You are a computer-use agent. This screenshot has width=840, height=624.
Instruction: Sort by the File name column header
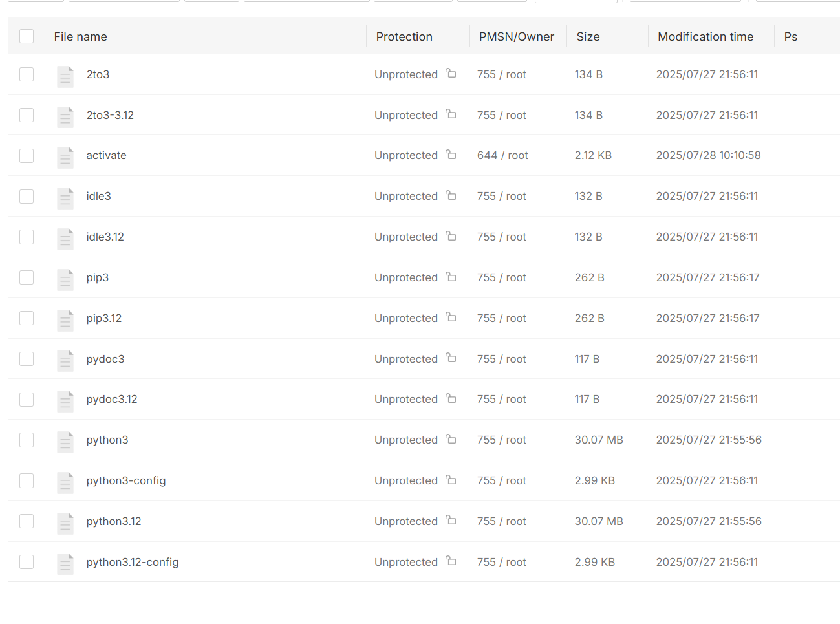[80, 37]
